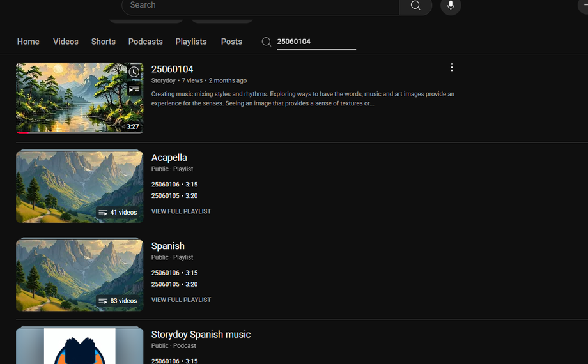588x364 pixels.
Task: Click the 41 videos playlist badge
Action: click(x=118, y=213)
